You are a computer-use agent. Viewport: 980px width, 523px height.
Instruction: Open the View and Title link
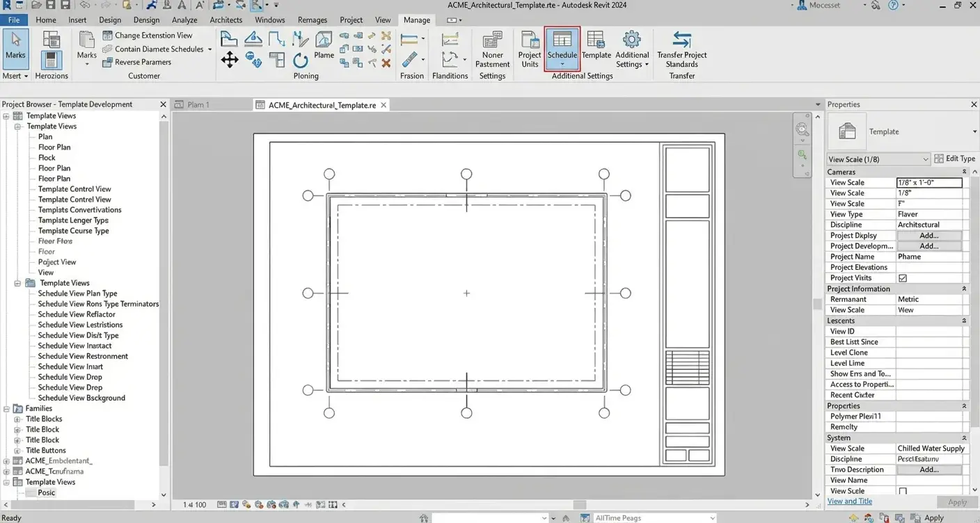coord(849,501)
